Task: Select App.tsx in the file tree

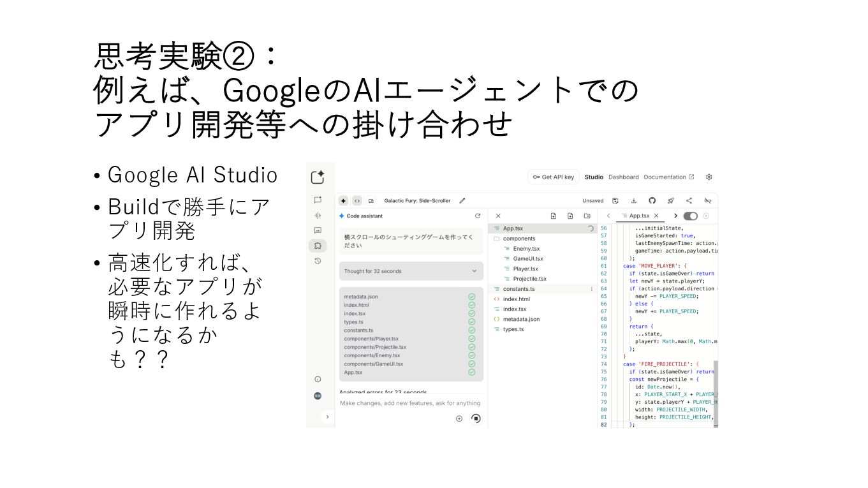Action: click(542, 228)
